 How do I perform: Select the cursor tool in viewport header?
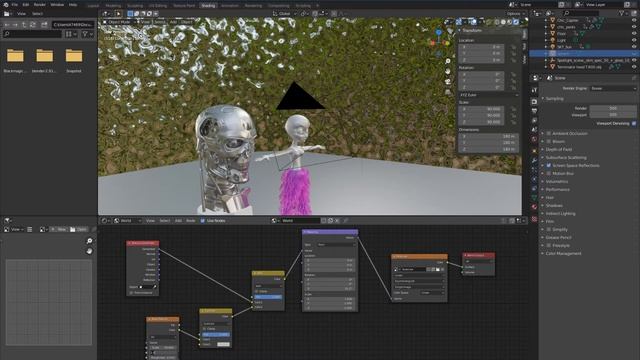click(118, 13)
